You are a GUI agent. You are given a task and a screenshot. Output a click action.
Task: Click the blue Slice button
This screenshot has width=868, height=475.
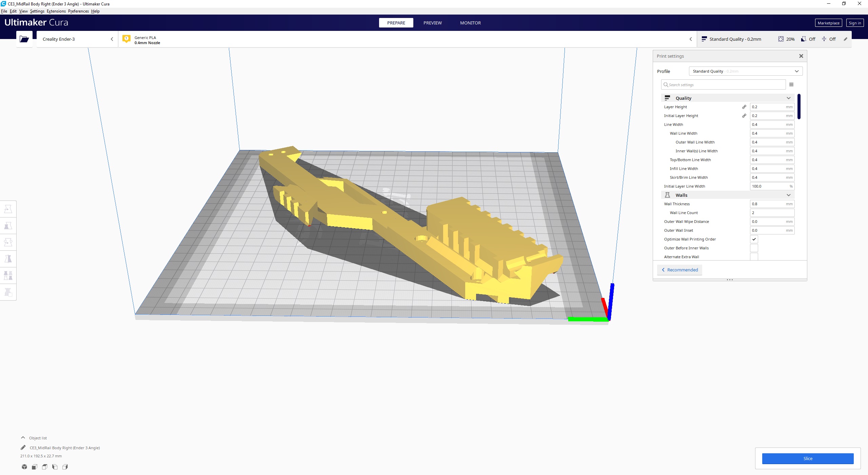pyautogui.click(x=808, y=458)
